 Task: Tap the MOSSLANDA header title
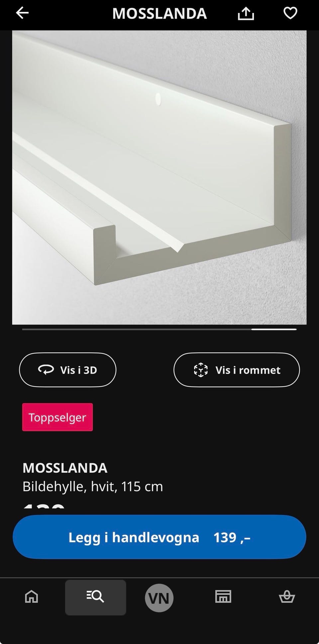[x=159, y=14]
